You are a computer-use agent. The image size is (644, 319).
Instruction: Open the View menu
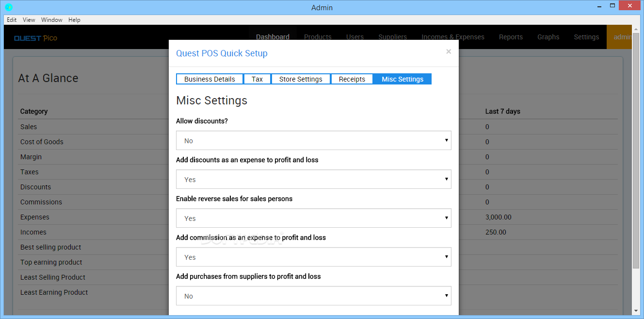point(29,20)
